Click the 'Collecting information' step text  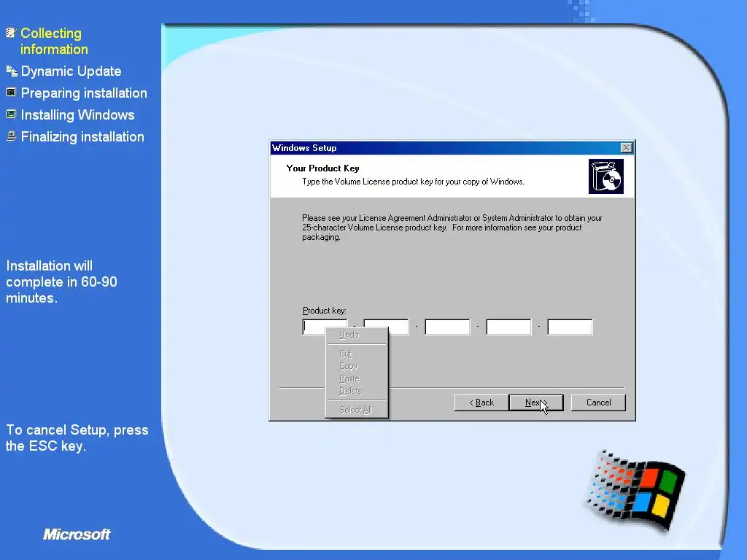click(54, 41)
